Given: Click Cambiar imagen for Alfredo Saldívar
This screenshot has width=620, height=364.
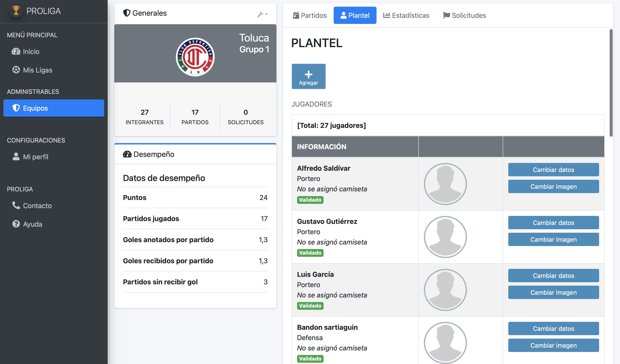Looking at the screenshot, I should (x=553, y=186).
